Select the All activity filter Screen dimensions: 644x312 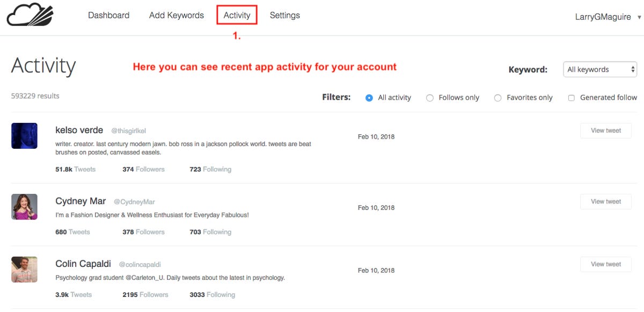click(x=369, y=98)
